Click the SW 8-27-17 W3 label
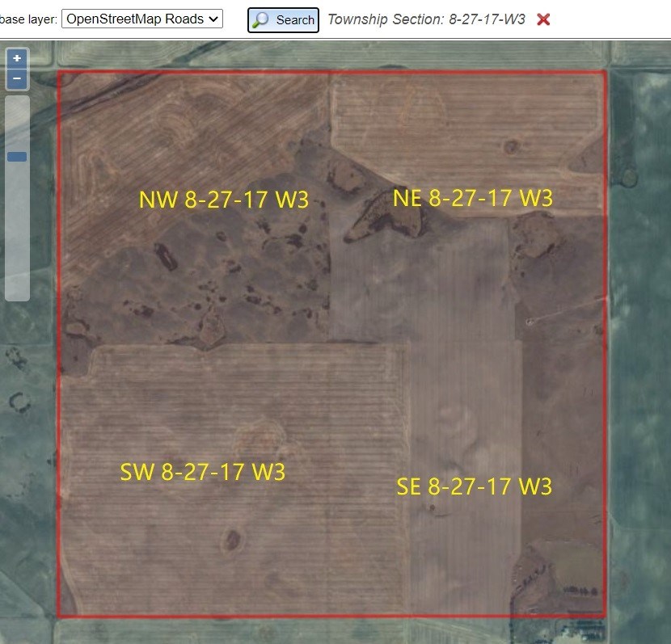This screenshot has height=644, width=671. point(202,472)
